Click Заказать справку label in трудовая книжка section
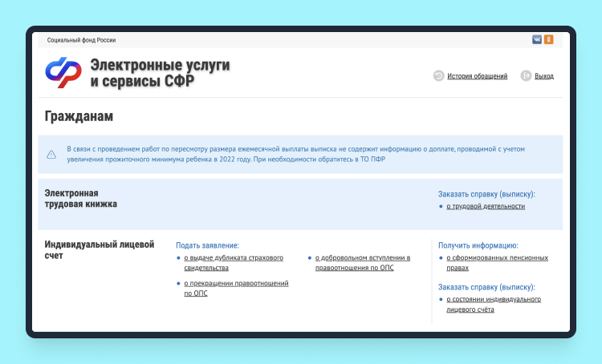Viewport: 602px width, 364px height. 486,194
